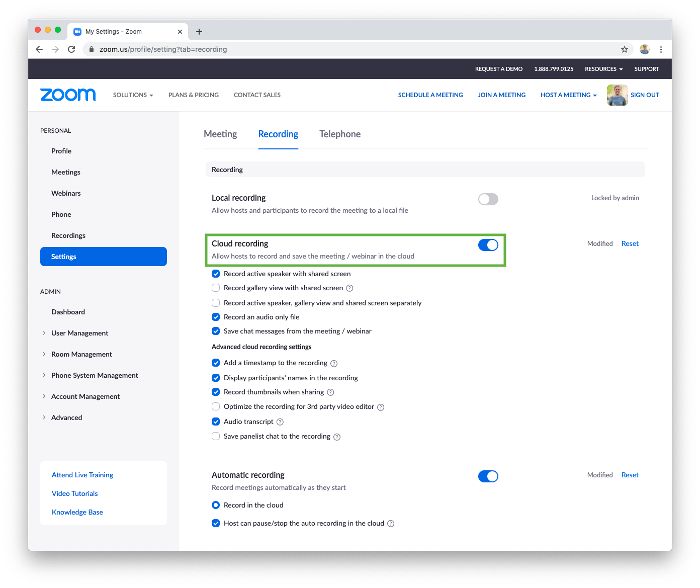Disable the Automatic recording switch

(x=488, y=476)
